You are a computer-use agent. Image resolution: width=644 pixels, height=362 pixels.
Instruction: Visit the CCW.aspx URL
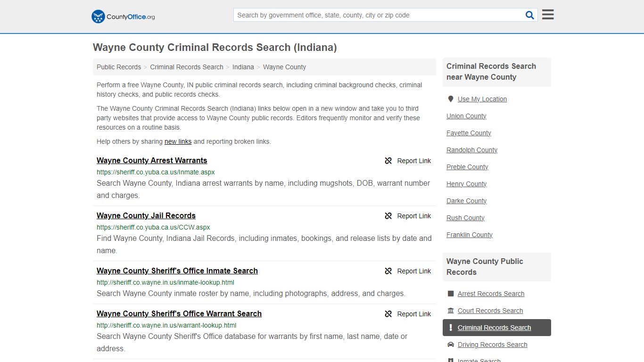pos(153,228)
